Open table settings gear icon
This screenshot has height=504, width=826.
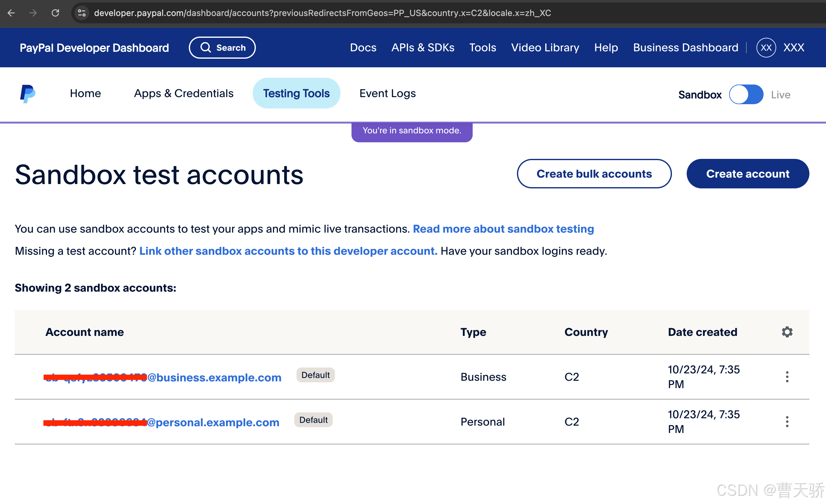[787, 332]
